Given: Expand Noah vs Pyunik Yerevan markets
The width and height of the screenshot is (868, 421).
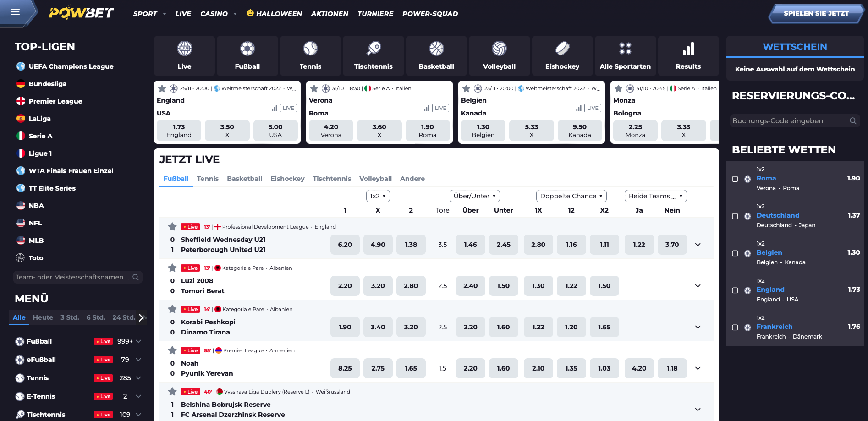Looking at the screenshot, I should tap(698, 368).
